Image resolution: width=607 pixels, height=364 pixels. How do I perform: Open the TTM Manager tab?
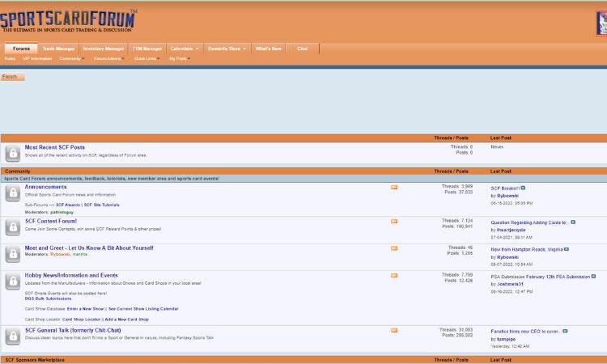pos(147,49)
